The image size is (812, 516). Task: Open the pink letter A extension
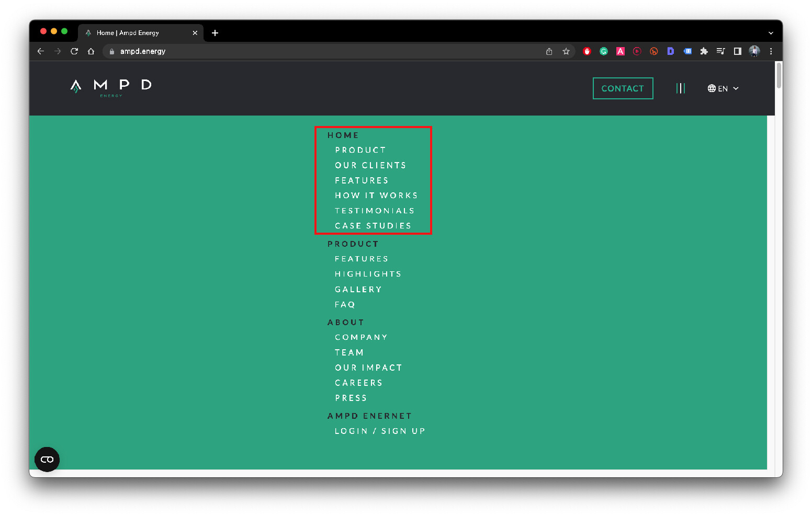(x=621, y=51)
